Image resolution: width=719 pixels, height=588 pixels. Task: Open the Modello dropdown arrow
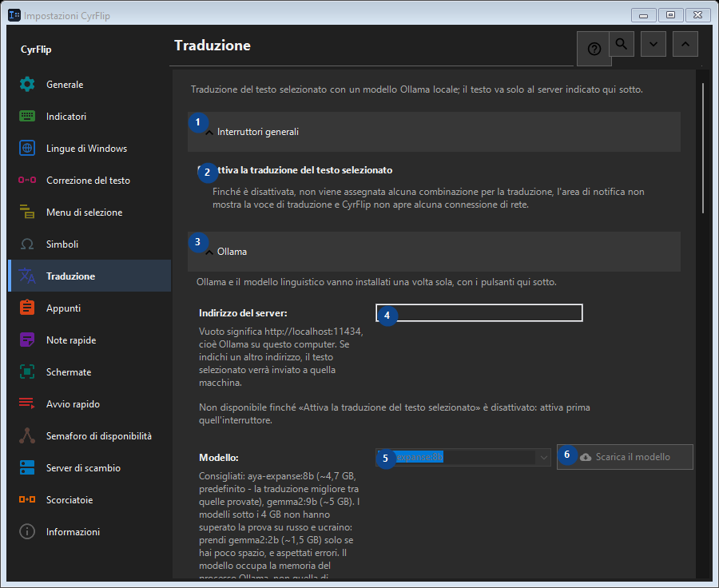pos(543,457)
